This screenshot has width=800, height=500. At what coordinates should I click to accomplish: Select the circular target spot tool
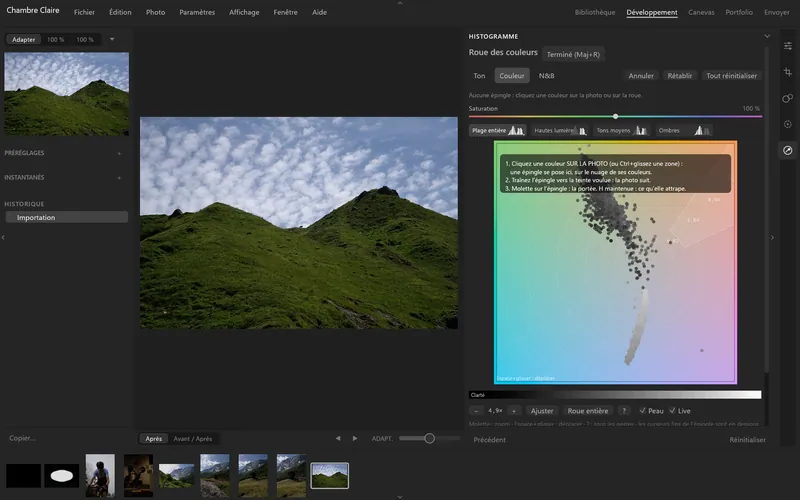[x=788, y=124]
